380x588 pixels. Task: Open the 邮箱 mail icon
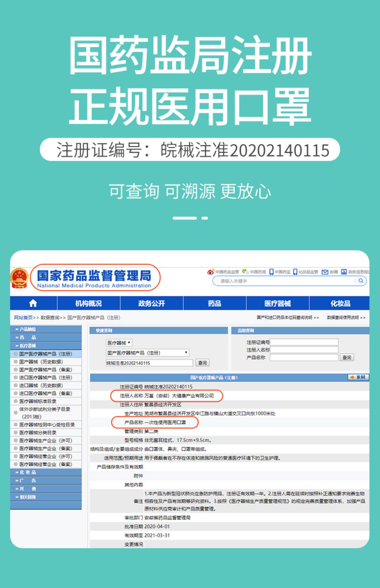coord(325,272)
